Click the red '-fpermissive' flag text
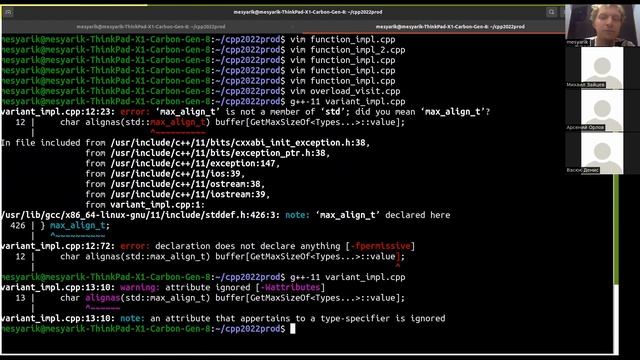640x360 pixels. pos(380,246)
